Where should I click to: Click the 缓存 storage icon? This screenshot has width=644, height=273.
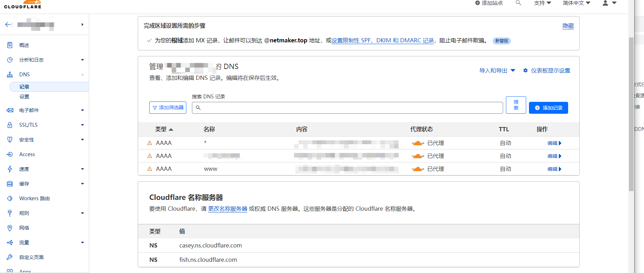pyautogui.click(x=10, y=184)
